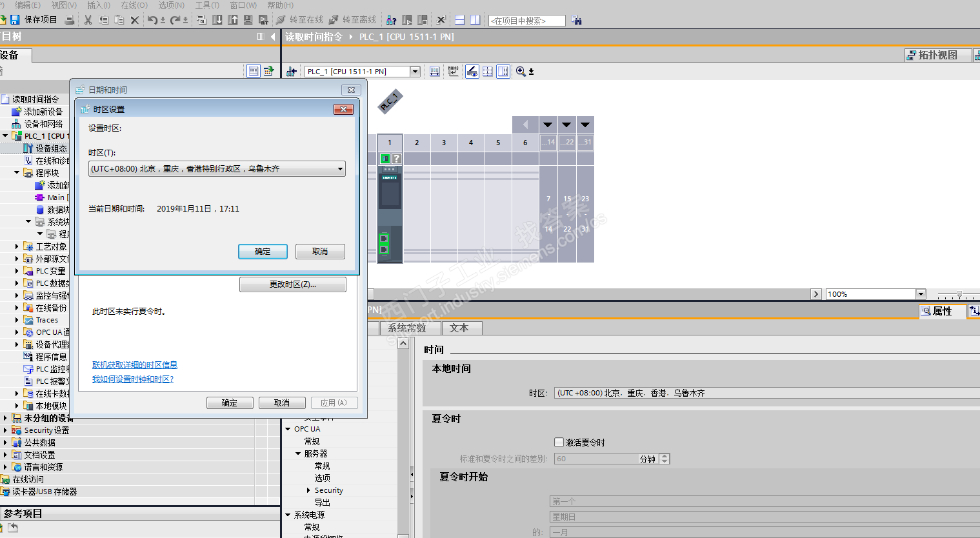Open the 我如何设置时钟和时区? link
The width and height of the screenshot is (980, 538).
coord(133,379)
